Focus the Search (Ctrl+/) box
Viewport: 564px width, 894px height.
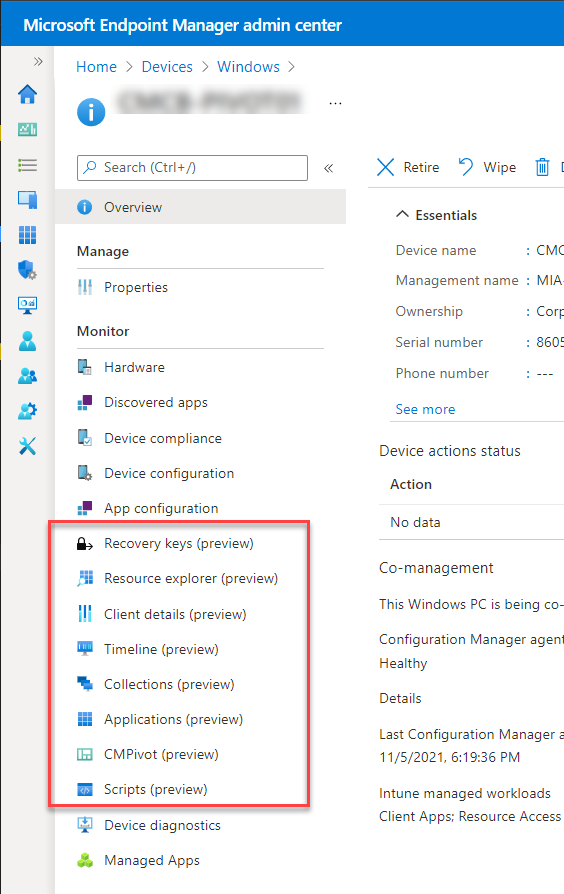[x=192, y=168]
